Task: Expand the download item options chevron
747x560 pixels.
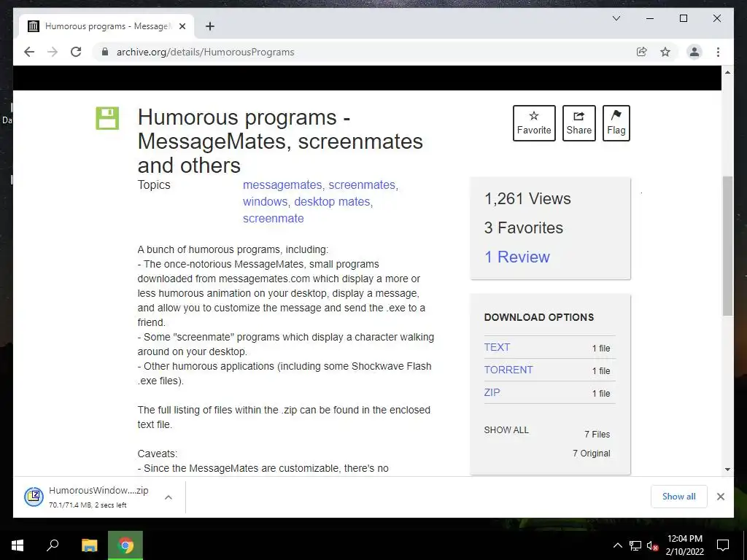Action: 169,497
